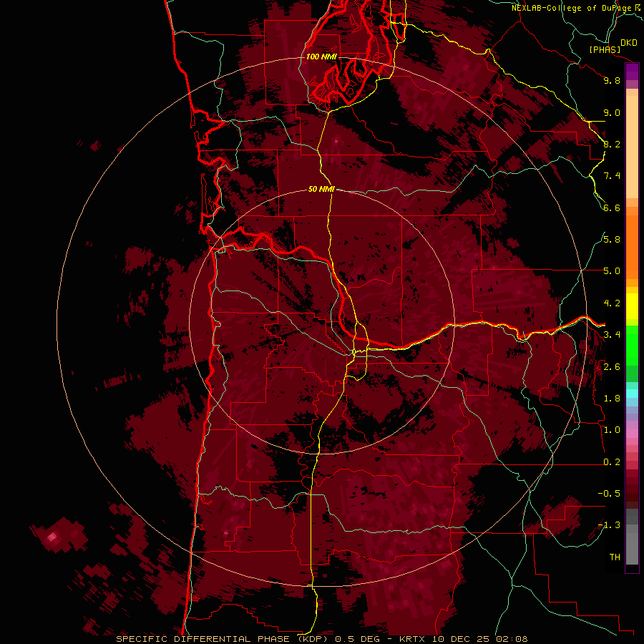Click the 9.8 value on the color scale
644x644 pixels.
pyautogui.click(x=612, y=80)
